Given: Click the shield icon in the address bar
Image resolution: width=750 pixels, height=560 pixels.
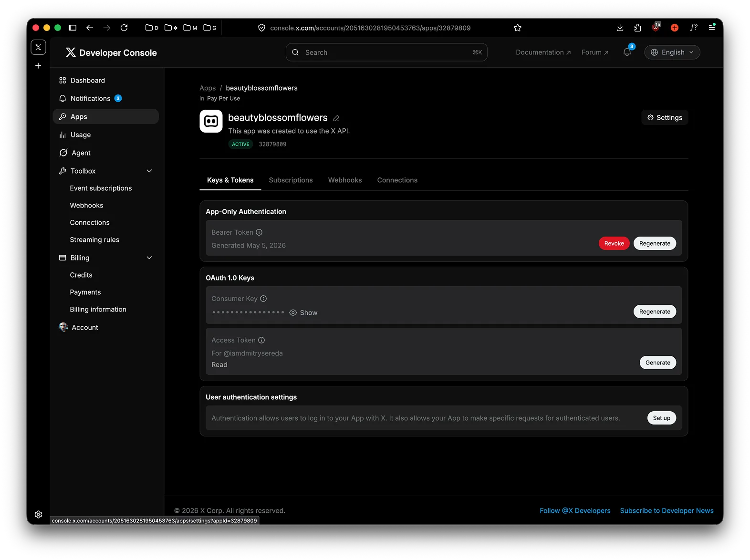Looking at the screenshot, I should point(261,28).
